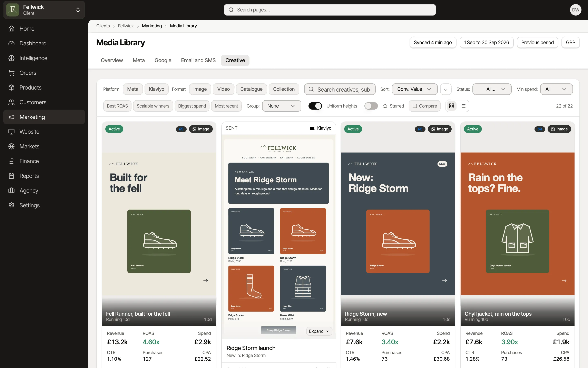Screen dimensions: 588x368
Task: Click the Search creatives input
Action: click(x=340, y=89)
